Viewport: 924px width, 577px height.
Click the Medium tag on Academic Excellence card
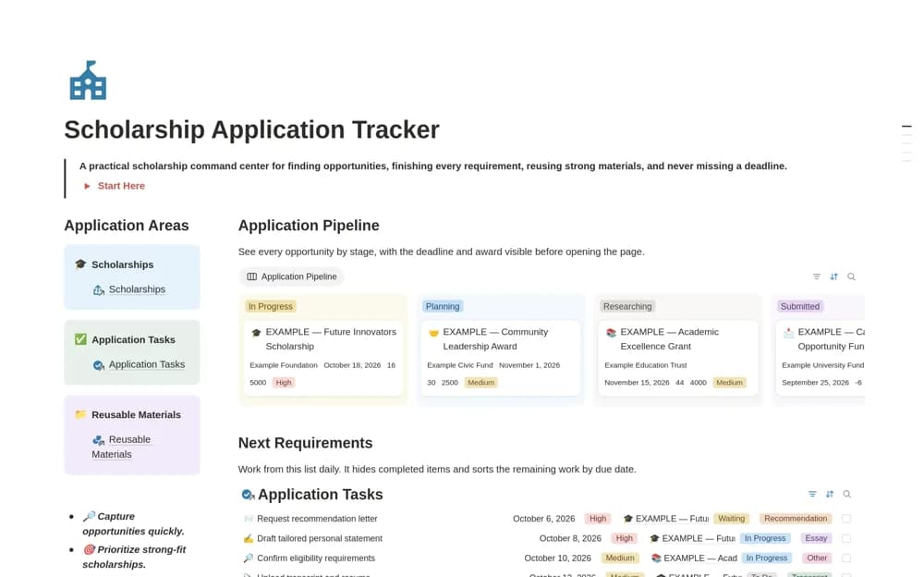[729, 382]
